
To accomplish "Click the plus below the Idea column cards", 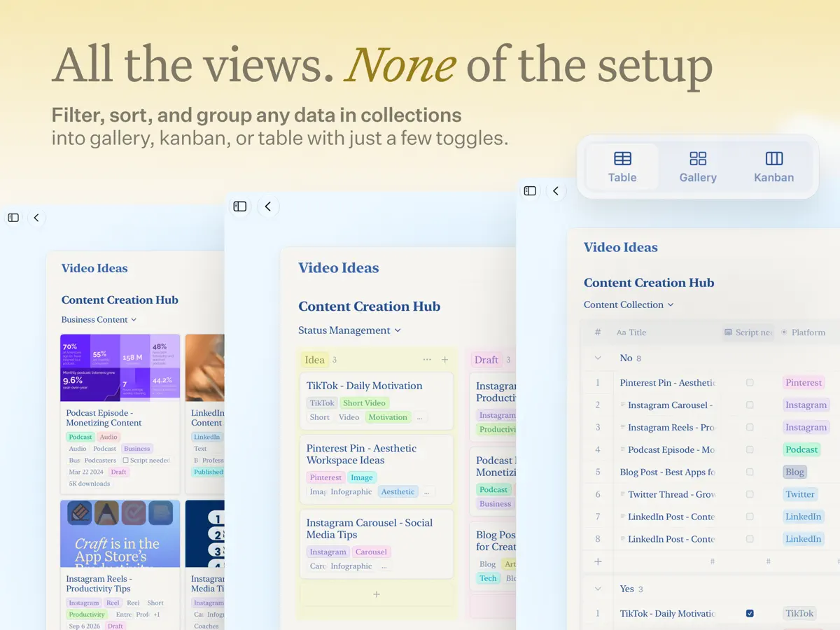I will coord(377,594).
